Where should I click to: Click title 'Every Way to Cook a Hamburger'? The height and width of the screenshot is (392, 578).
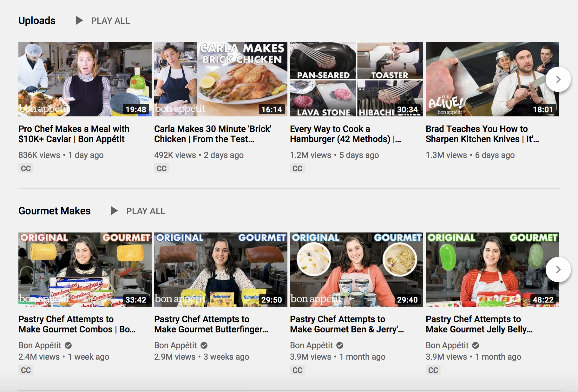(x=346, y=134)
